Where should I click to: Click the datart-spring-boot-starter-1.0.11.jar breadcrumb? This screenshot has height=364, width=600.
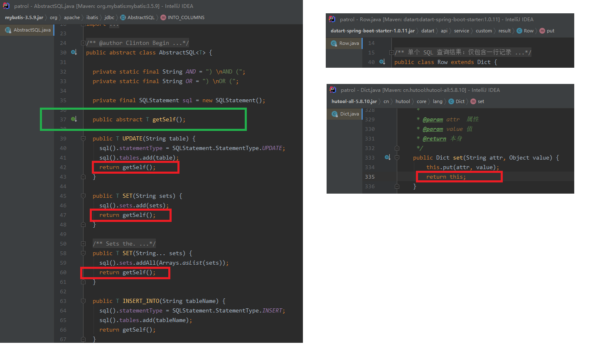click(373, 31)
